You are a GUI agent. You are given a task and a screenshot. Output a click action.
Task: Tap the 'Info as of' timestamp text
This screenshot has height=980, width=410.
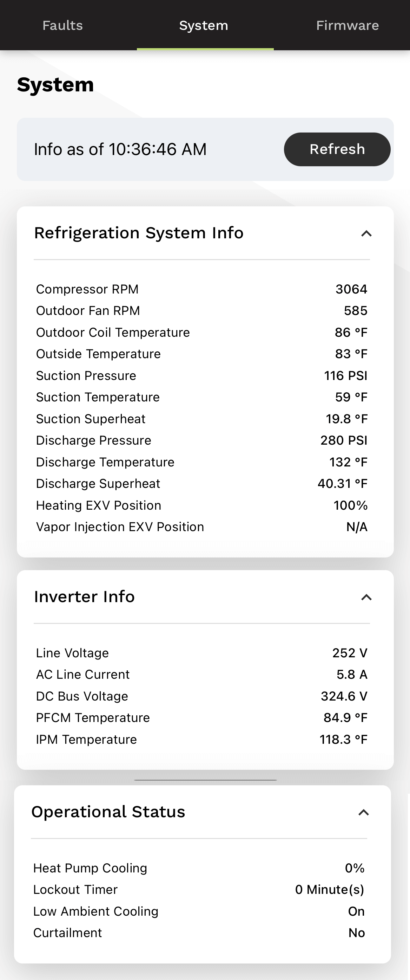tap(120, 149)
